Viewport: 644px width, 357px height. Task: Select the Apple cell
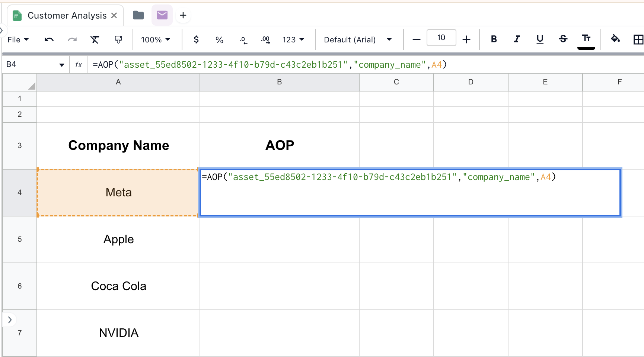click(x=118, y=239)
